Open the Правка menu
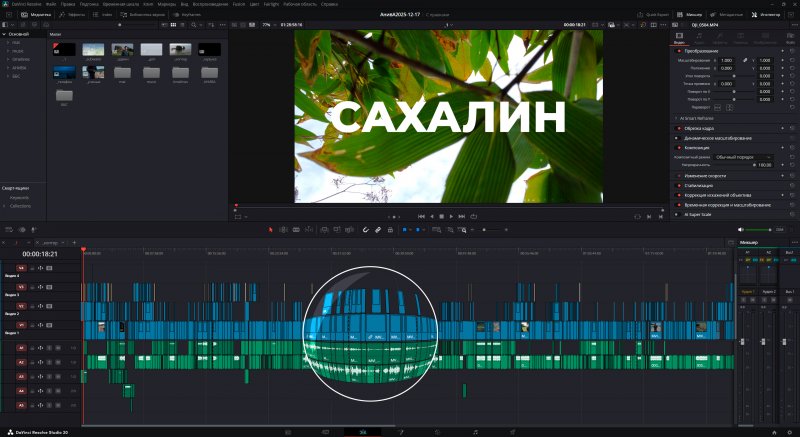The height and width of the screenshot is (437, 800). pyautogui.click(x=68, y=4)
